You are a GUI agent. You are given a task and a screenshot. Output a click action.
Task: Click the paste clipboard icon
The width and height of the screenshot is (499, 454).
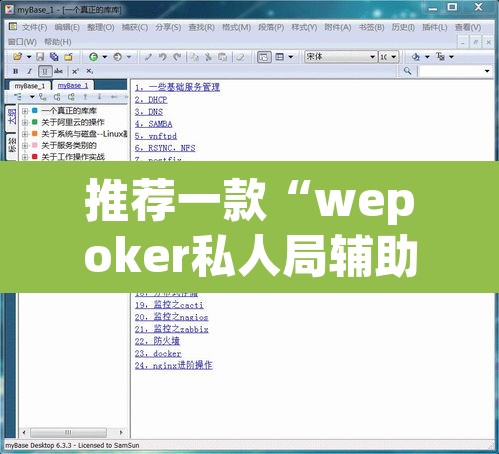pyautogui.click(x=222, y=57)
